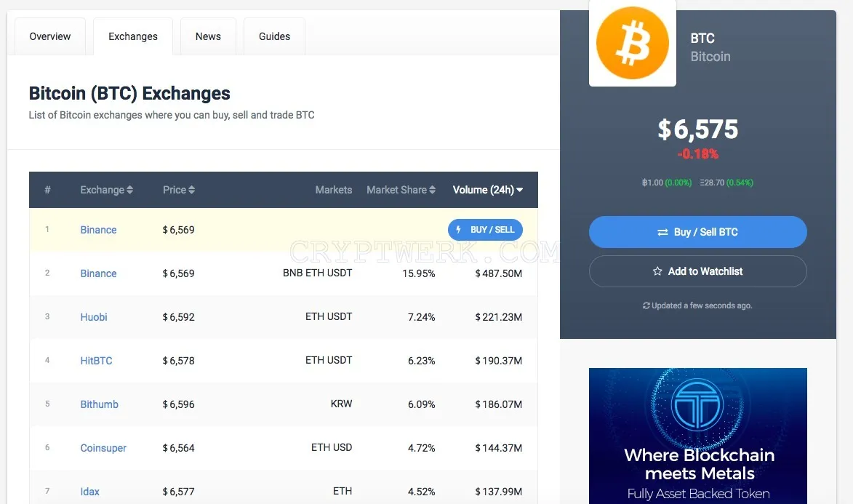Open the News tab
This screenshot has height=504, width=853.
209,36
